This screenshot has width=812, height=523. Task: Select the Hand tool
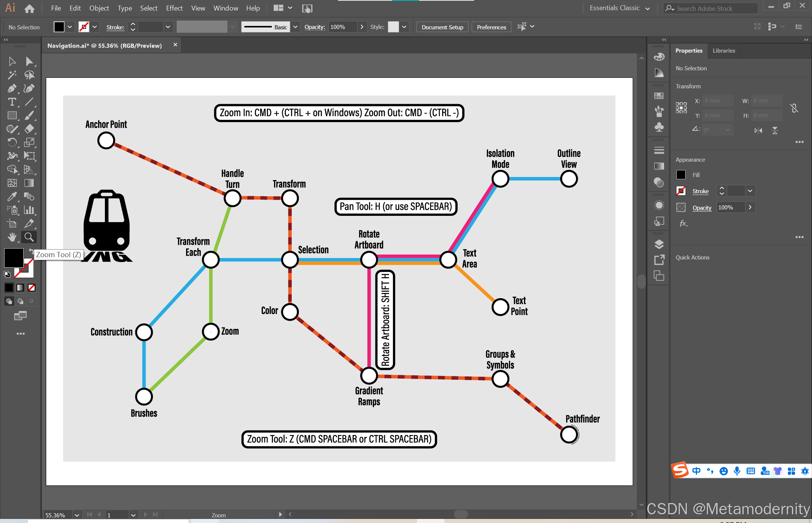click(x=12, y=237)
